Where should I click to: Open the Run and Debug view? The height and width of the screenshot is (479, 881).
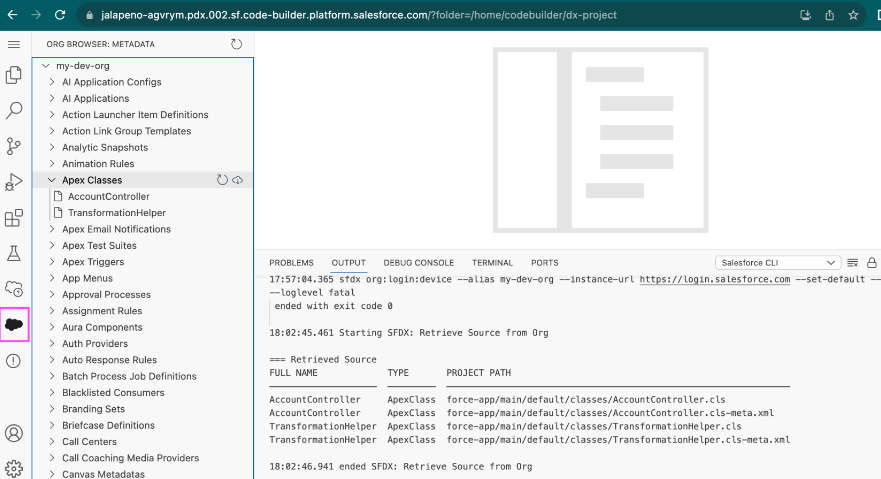tap(14, 182)
